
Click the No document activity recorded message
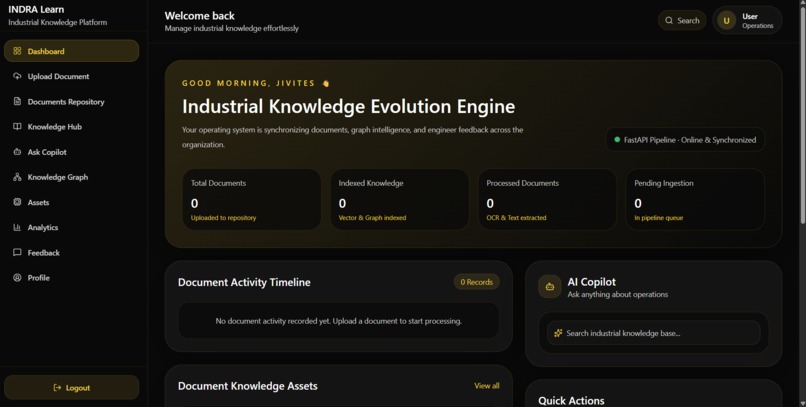[339, 321]
